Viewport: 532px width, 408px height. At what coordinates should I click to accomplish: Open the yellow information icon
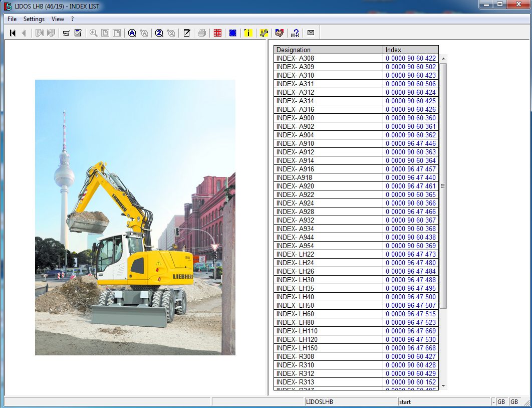(248, 33)
